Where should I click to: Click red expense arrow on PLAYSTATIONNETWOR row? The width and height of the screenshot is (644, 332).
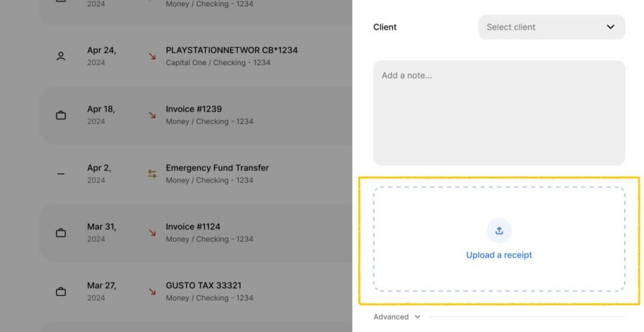tap(153, 56)
